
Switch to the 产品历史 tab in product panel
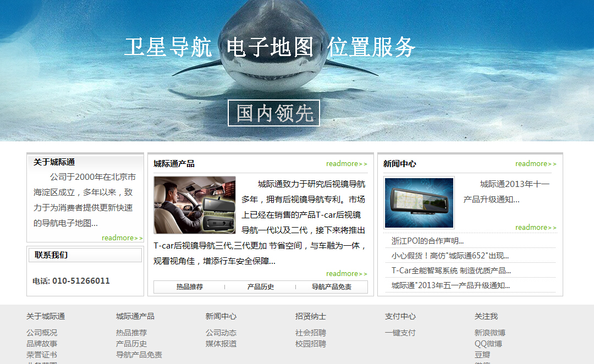(x=260, y=286)
